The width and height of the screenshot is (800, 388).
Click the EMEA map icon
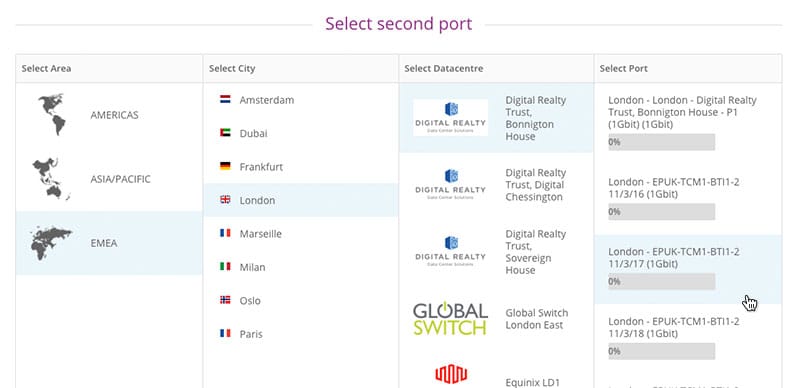point(51,244)
